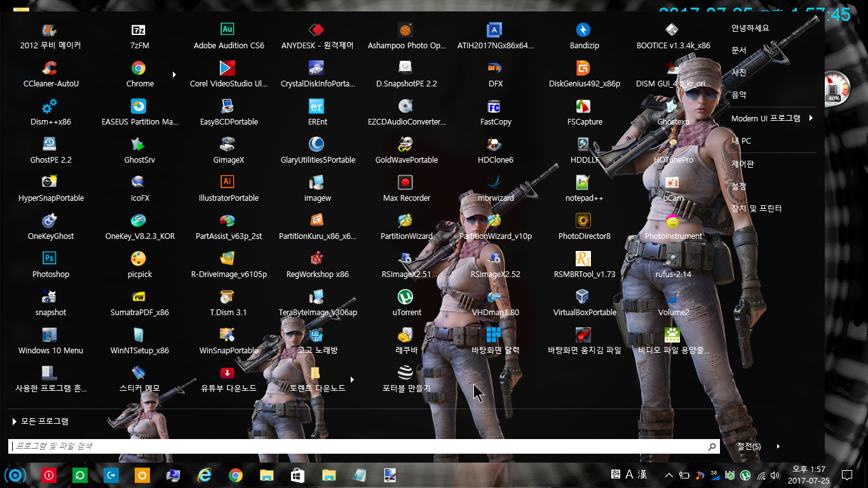Launch GoldWavePortable

click(407, 151)
